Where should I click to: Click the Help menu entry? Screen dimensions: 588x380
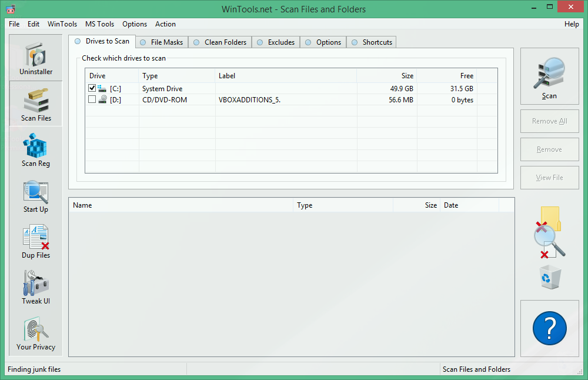point(571,24)
